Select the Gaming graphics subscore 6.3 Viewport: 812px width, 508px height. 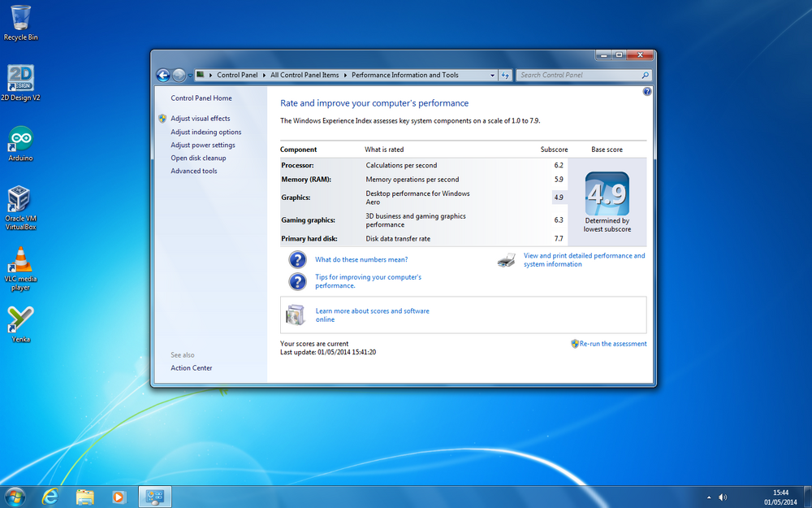tap(559, 220)
